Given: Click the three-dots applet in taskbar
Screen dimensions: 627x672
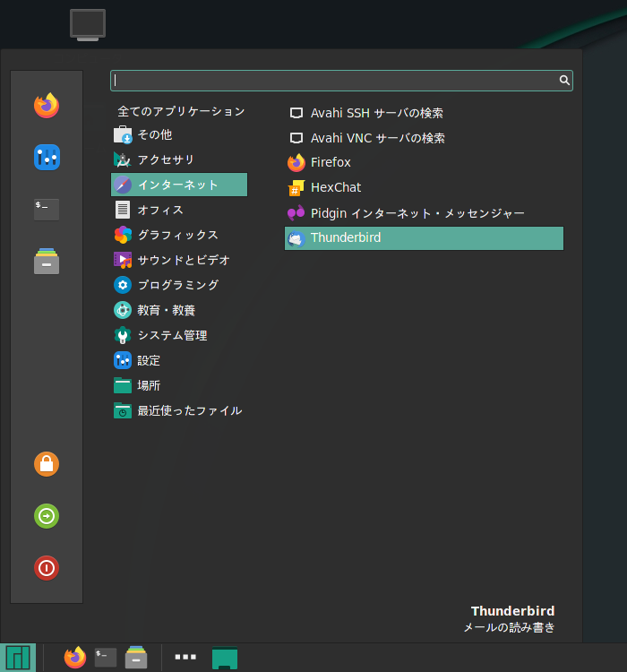Looking at the screenshot, I should pos(185,657).
